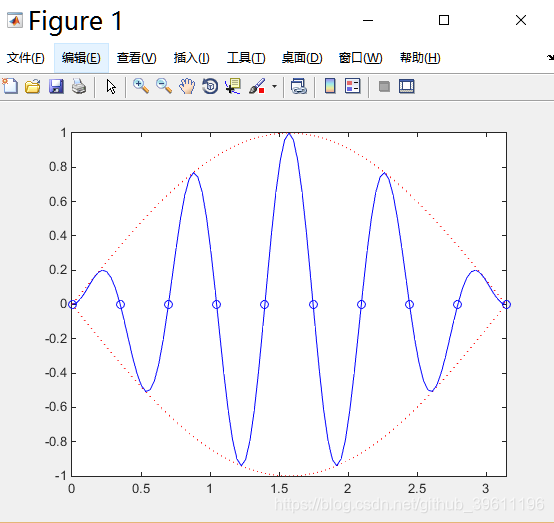Open the 查看(V) menu
Screen dimensions: 554x523
click(x=137, y=58)
